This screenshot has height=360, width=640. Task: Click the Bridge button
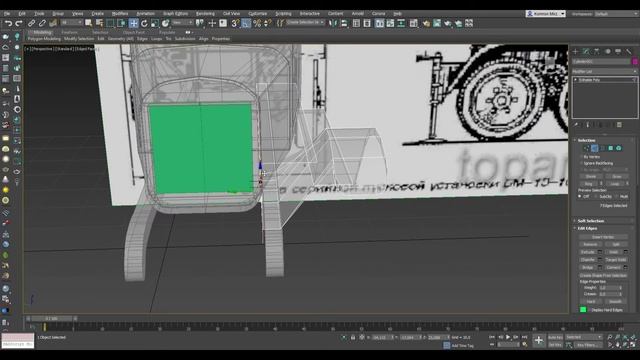(x=588, y=268)
